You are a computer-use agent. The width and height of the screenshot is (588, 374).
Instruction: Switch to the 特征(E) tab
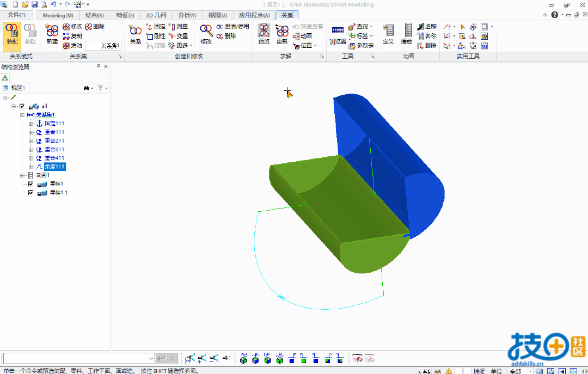[125, 15]
